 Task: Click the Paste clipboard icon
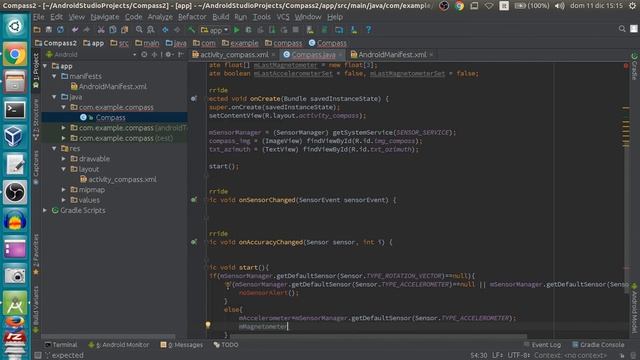[124, 30]
